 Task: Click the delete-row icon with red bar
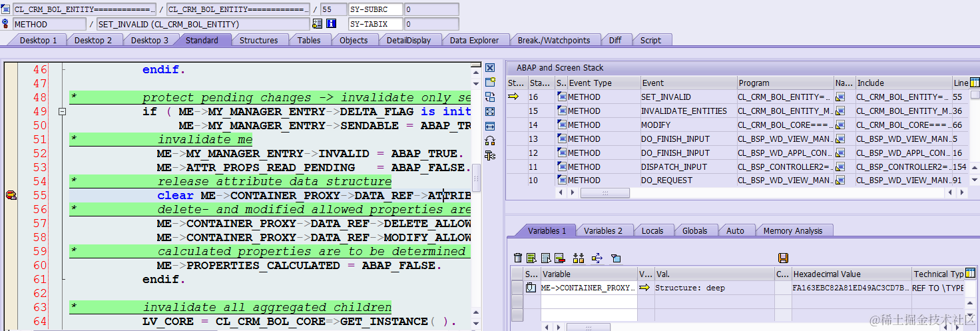559,258
